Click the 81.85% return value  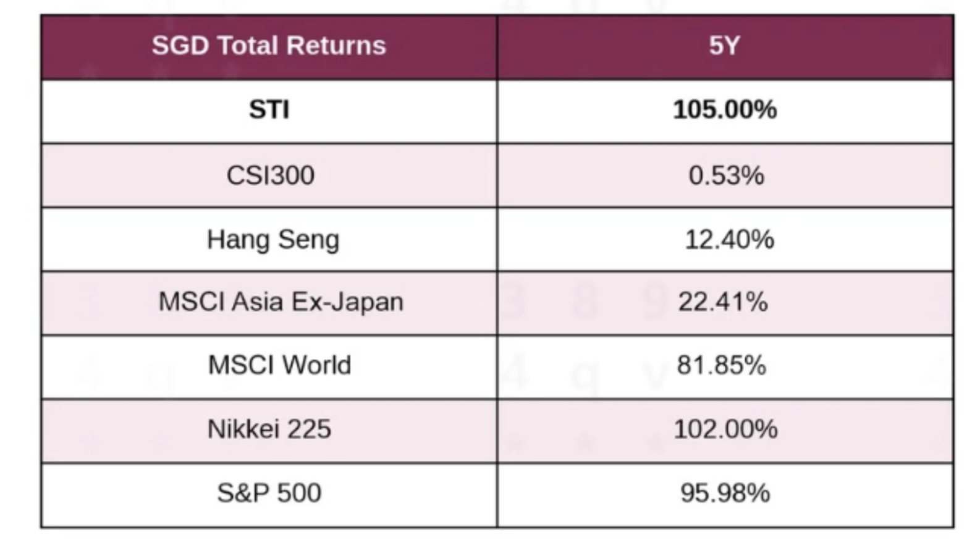click(x=721, y=365)
